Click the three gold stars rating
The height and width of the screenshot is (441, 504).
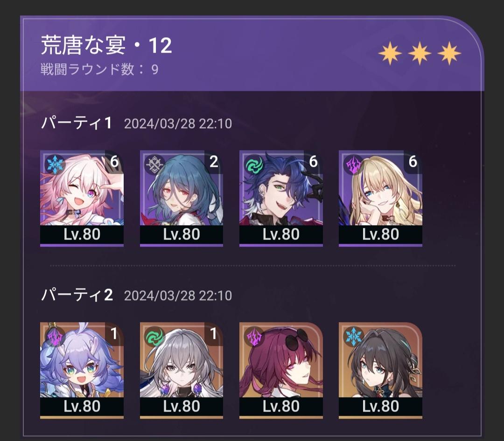(x=420, y=53)
